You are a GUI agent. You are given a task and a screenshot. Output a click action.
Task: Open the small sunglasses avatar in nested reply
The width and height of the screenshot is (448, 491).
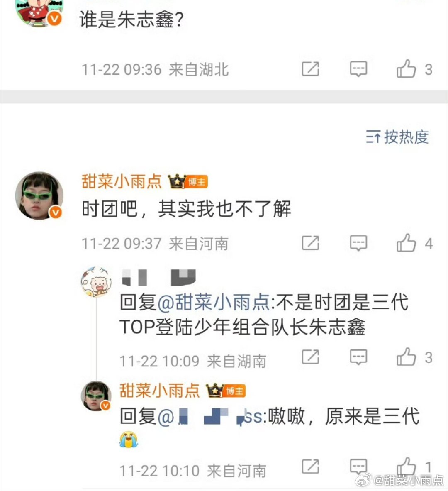96,396
